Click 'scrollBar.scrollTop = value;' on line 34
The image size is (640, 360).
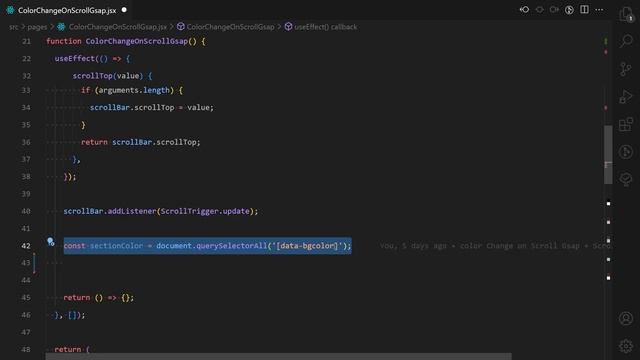pos(152,107)
